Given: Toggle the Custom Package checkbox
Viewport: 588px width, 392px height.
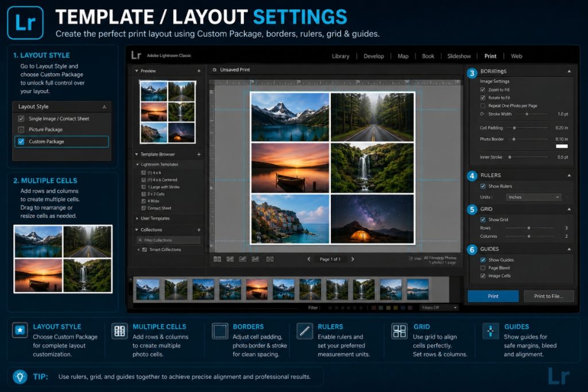Looking at the screenshot, I should click(x=21, y=141).
